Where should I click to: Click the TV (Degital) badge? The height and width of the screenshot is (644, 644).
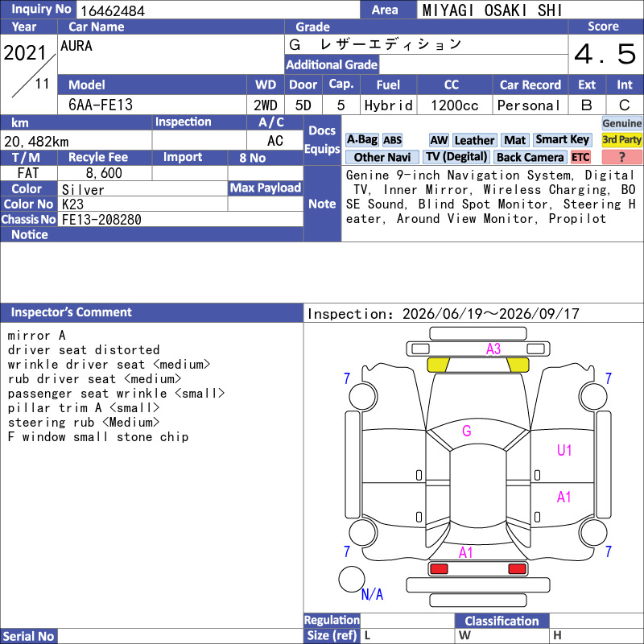456,157
